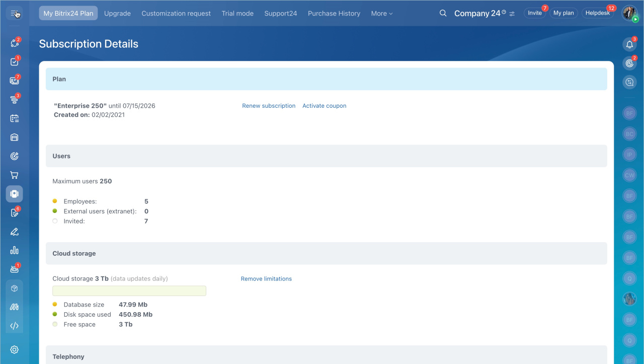Viewport: 644px width, 364px height.
Task: Click the Telephony section header
Action: 326,354
